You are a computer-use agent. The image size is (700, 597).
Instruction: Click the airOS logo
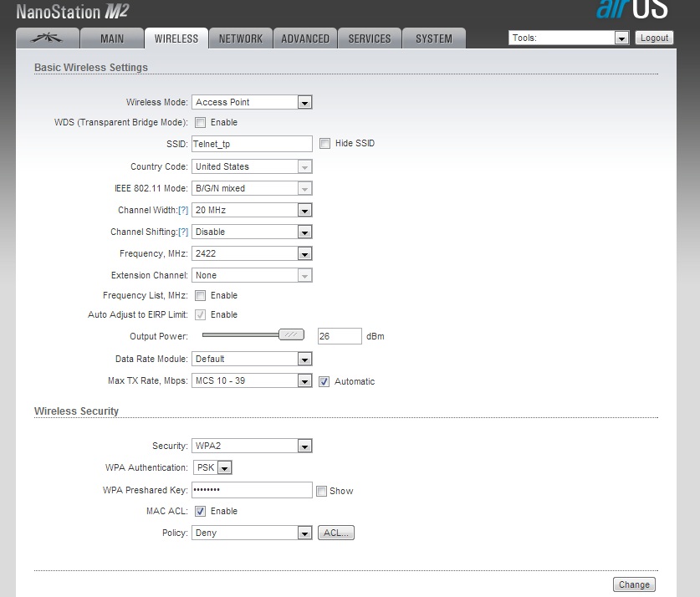tap(631, 9)
